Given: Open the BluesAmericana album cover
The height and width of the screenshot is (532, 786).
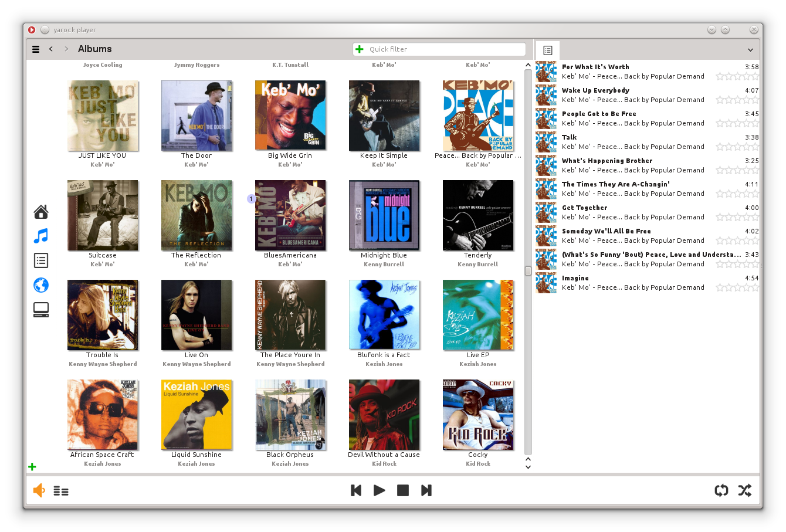Looking at the screenshot, I should pos(290,215).
